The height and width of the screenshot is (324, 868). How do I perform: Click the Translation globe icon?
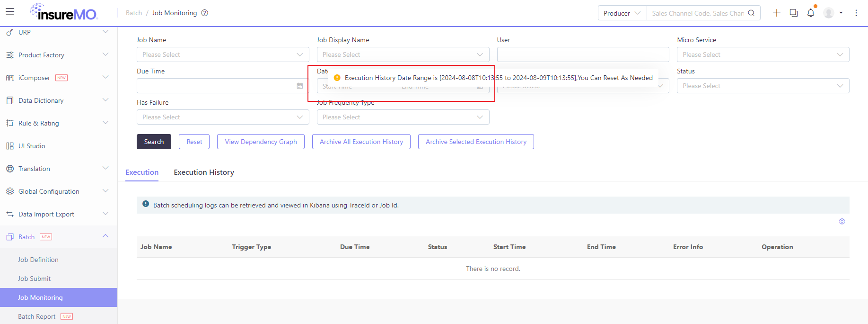tap(10, 169)
